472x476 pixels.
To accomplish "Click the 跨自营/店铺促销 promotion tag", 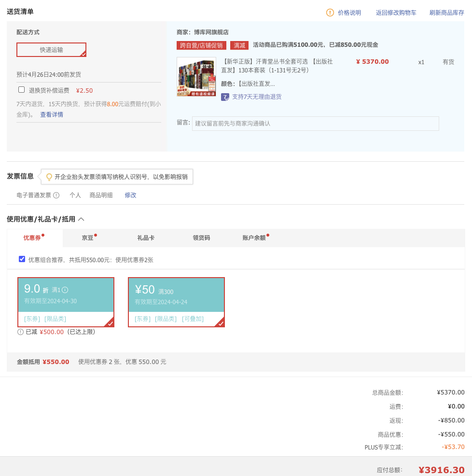I will click(x=201, y=45).
